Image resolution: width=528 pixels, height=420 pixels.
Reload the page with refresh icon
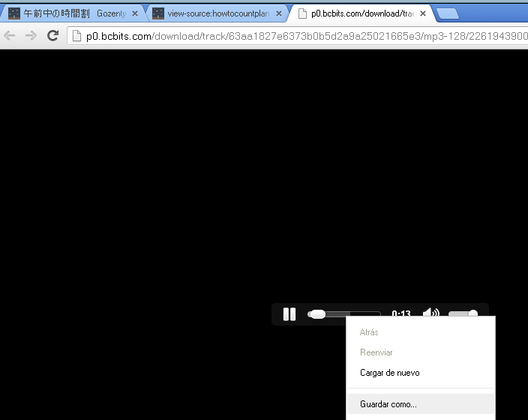click(52, 35)
